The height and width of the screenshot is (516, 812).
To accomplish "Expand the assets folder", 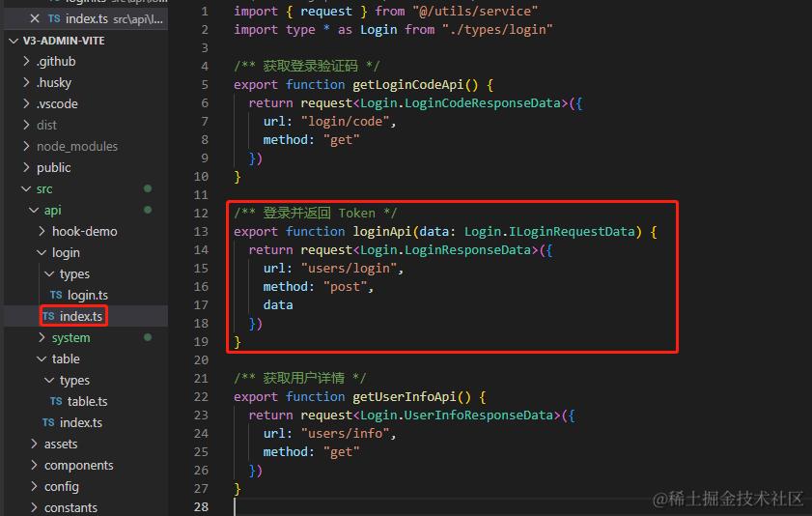I will point(34,444).
